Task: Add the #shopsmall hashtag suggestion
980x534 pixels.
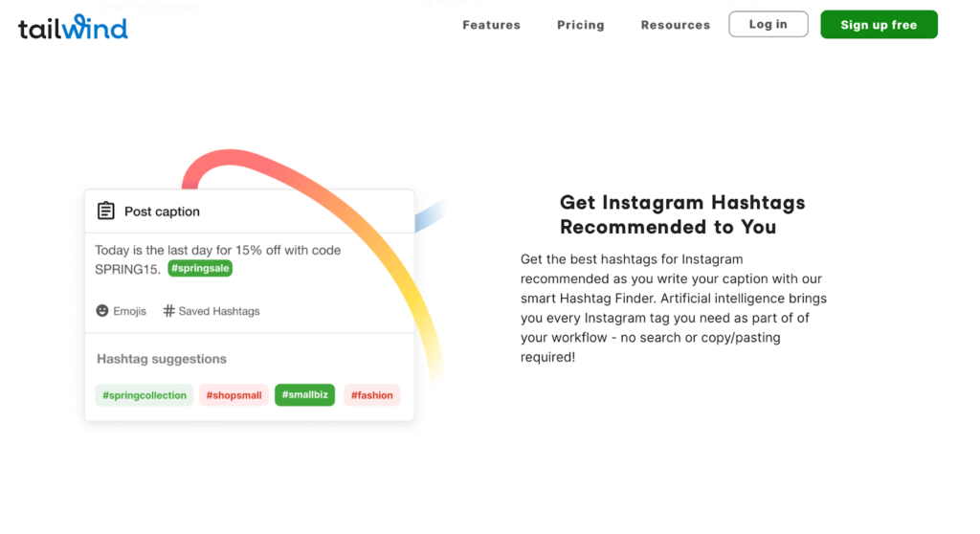Action: [234, 395]
